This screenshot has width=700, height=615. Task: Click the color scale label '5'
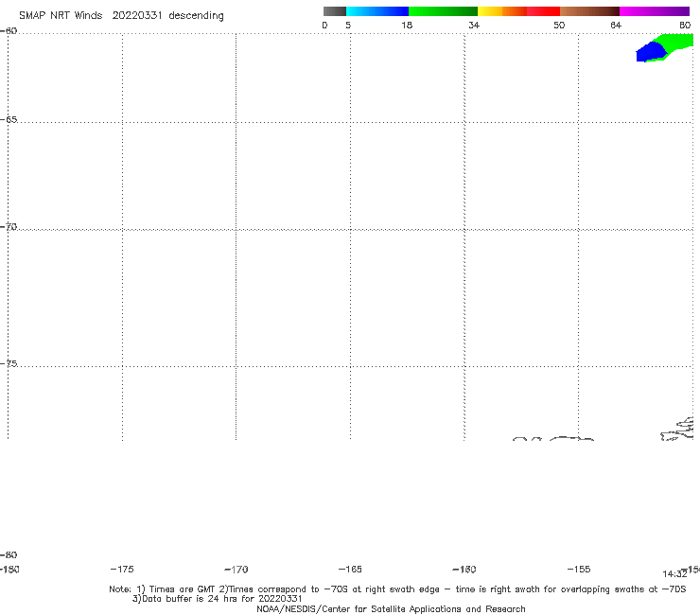tap(348, 25)
